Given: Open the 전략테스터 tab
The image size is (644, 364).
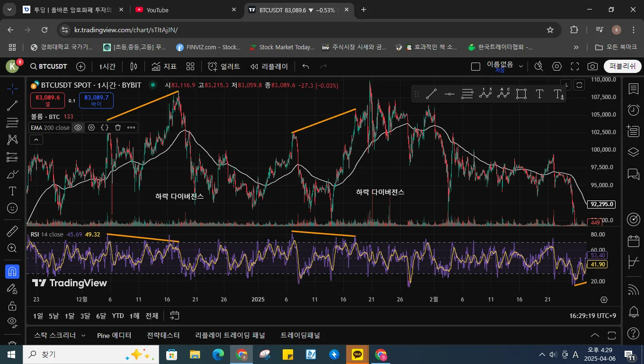Looking at the screenshot, I should pos(163,335).
